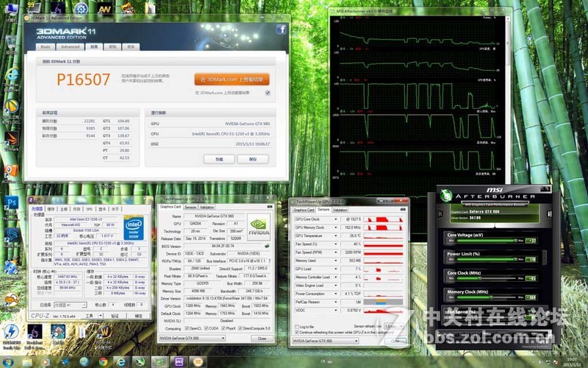Viewport: 588px width, 368px height.
Task: Adjust the Core Clock (MHz) slider
Action: click(486, 278)
